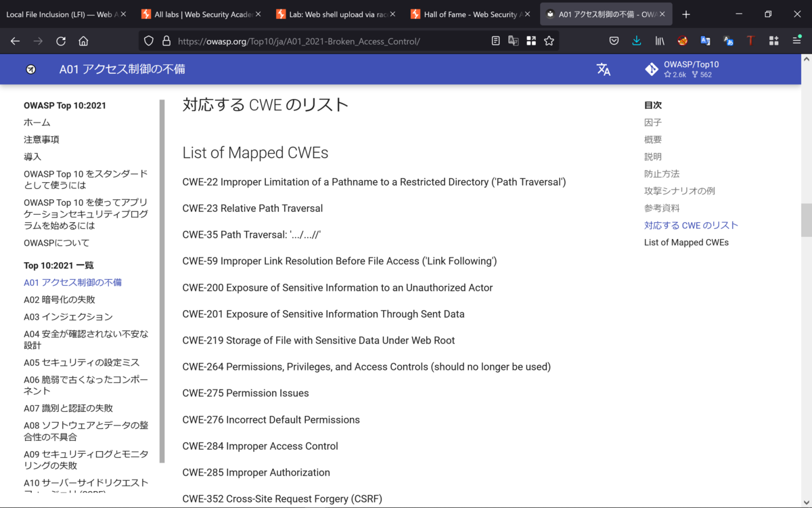The image size is (812, 508).
Task: Open A07 識別と認証の失敗
Action: click(68, 408)
